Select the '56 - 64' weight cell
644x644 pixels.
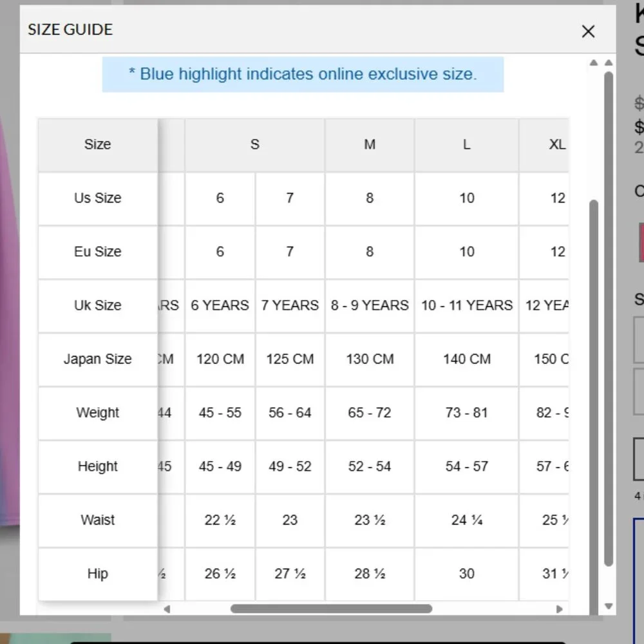pos(290,413)
